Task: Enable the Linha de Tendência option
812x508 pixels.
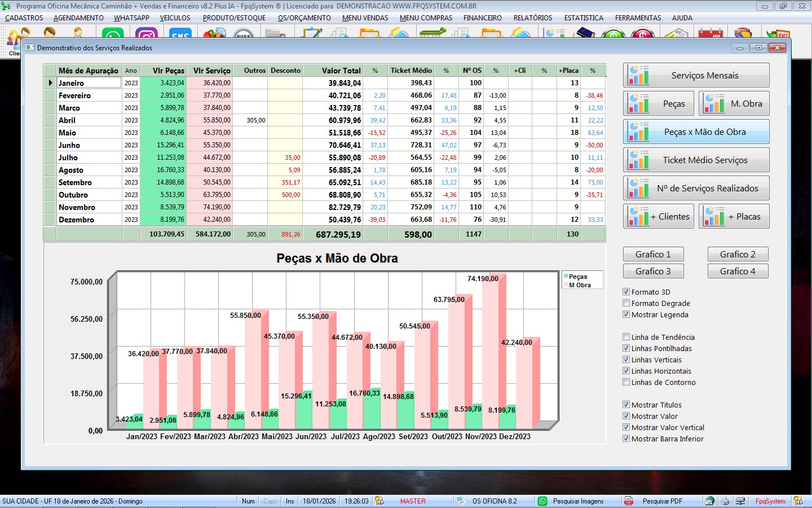Action: coord(626,337)
